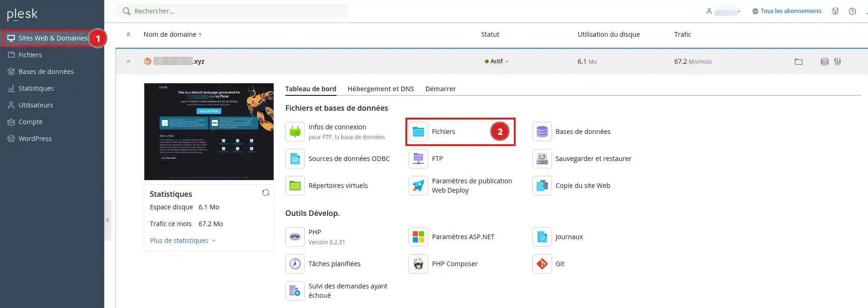Open Paramètres de publication Web Deploy icon
868x308 pixels.
[x=418, y=186]
